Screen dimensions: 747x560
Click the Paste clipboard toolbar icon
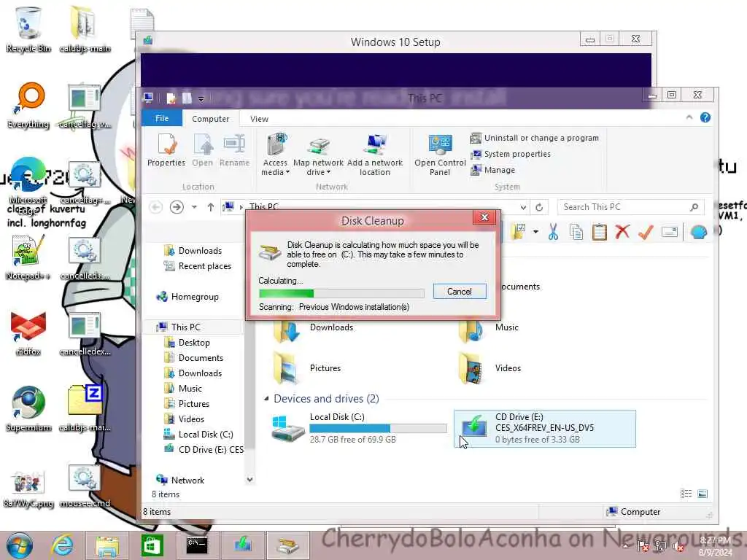point(600,232)
